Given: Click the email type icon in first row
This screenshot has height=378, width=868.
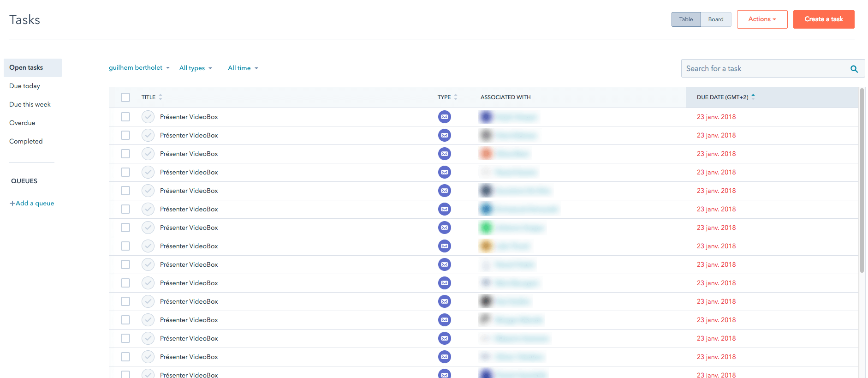Looking at the screenshot, I should click(445, 117).
